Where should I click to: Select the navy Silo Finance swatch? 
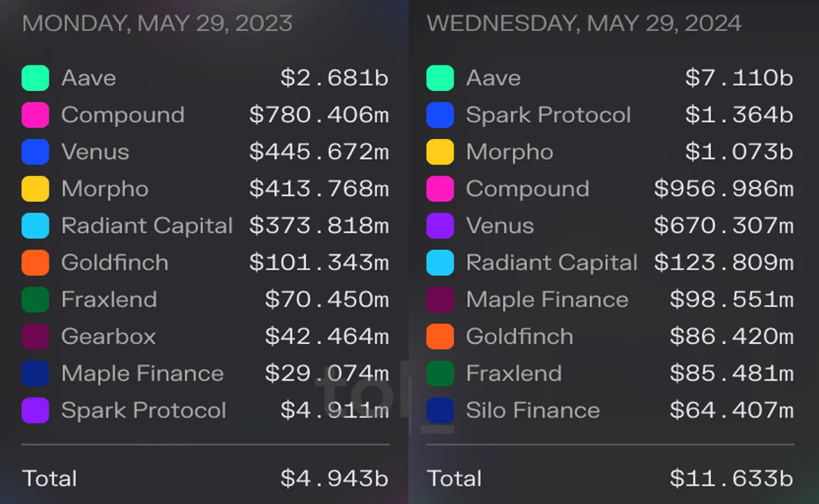[440, 411]
